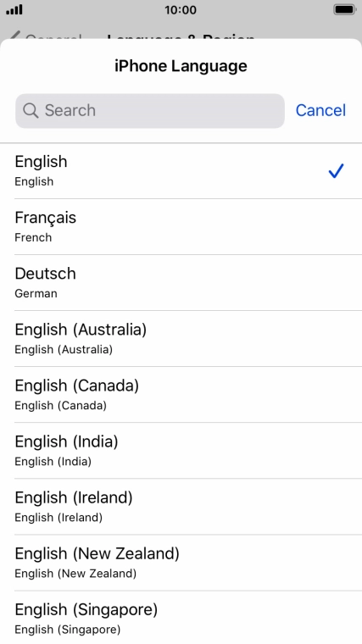Tap the blue checkmark beside English

point(336,171)
